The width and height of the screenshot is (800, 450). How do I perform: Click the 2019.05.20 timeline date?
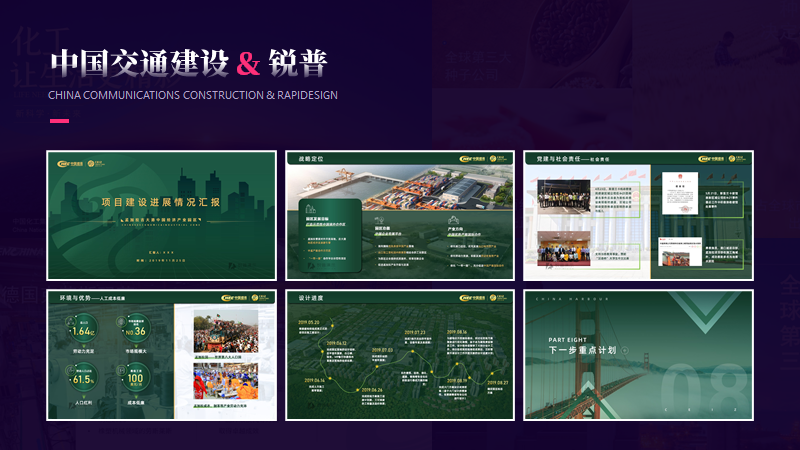click(309, 322)
